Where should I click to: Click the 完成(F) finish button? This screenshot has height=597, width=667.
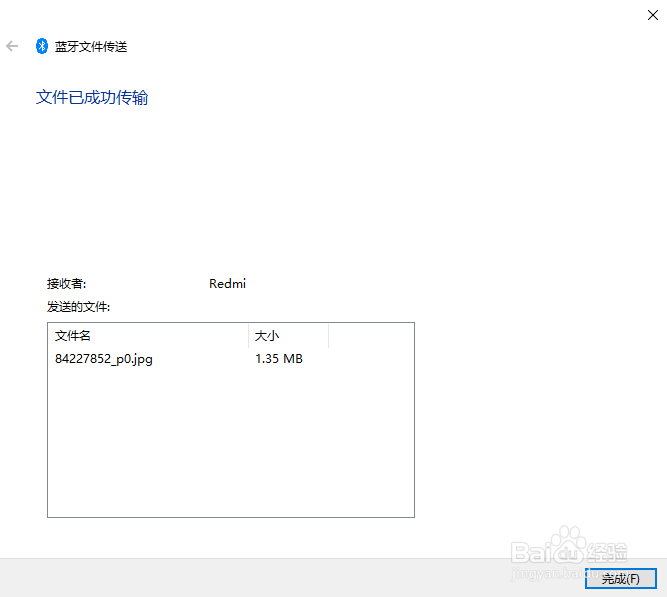click(x=621, y=579)
